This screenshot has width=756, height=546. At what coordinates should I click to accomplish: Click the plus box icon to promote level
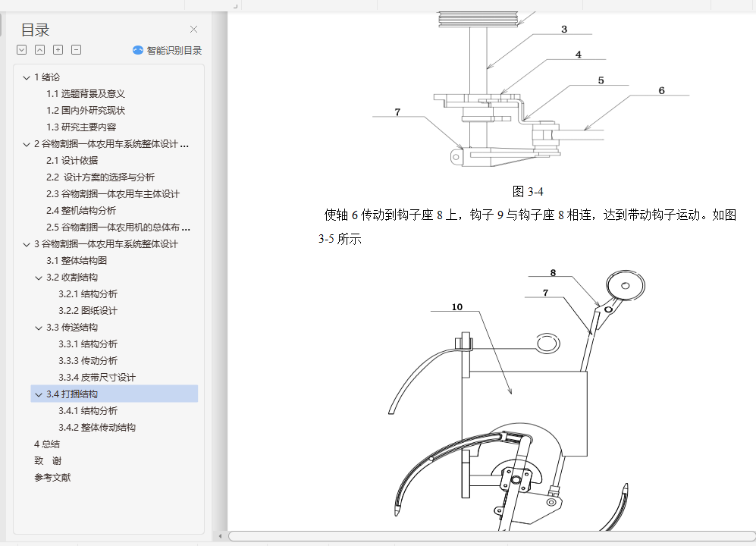(58, 50)
